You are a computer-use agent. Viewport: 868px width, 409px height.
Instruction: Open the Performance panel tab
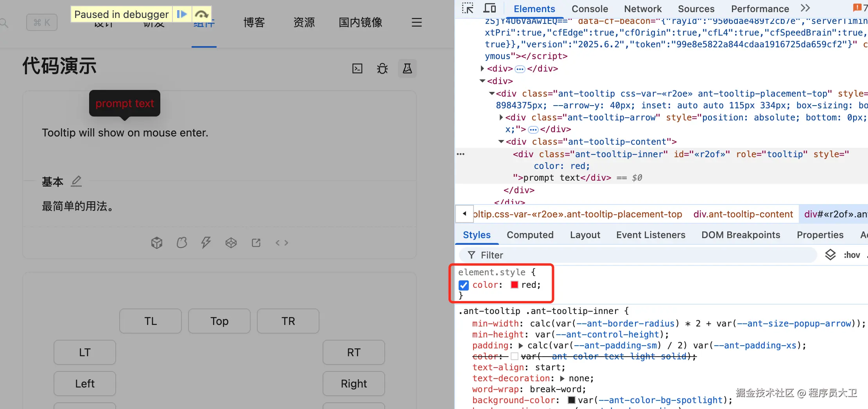(x=760, y=9)
